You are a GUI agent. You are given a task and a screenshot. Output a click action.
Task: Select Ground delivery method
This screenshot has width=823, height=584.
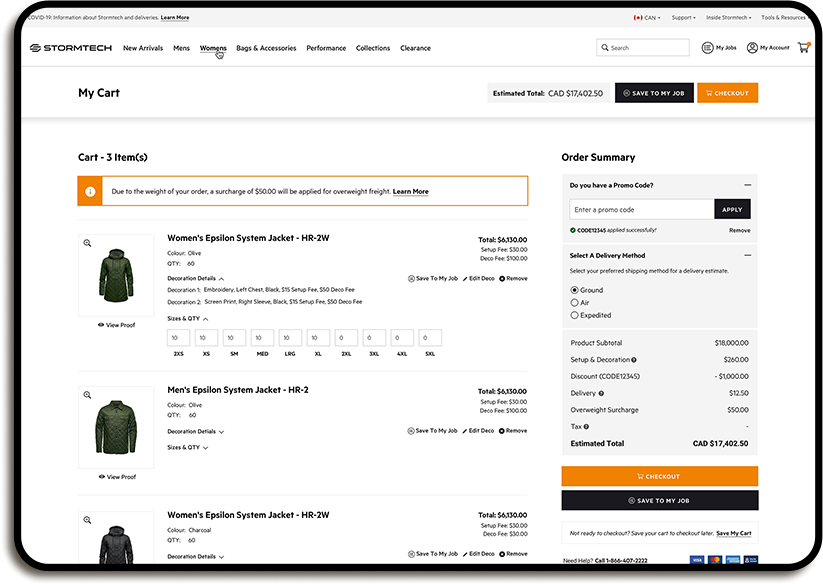click(574, 290)
